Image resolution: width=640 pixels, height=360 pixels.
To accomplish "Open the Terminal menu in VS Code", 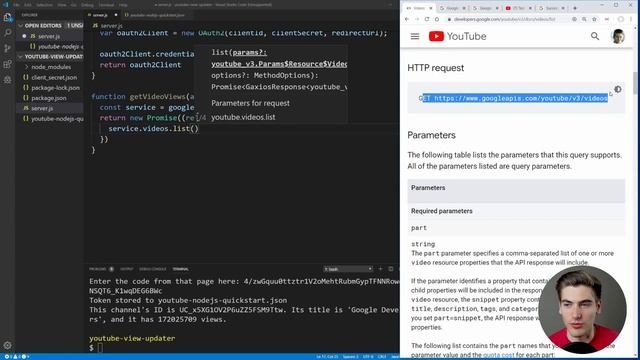I will [106, 5].
